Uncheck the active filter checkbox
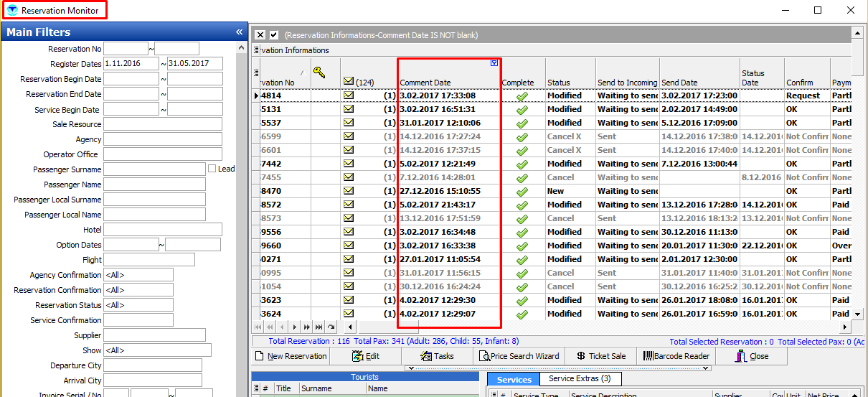Screen dimensions: 868x397 click(x=273, y=35)
